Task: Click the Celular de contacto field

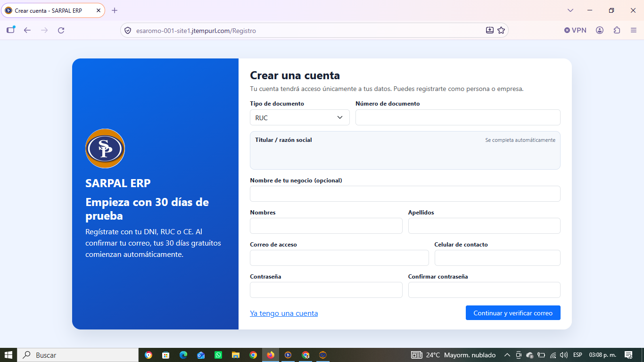Action: click(497, 258)
